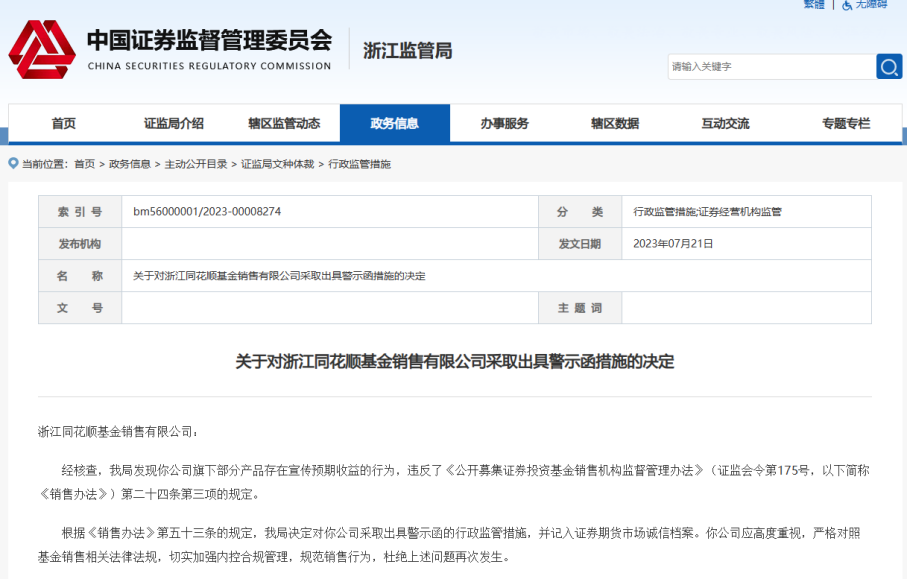Open the 首页 navigation tab
This screenshot has height=579, width=907.
64,123
